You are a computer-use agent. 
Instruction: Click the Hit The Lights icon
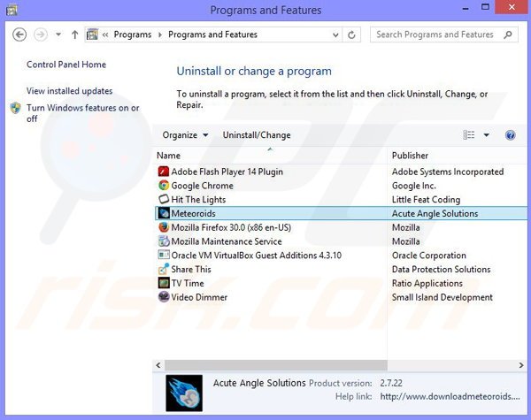164,199
